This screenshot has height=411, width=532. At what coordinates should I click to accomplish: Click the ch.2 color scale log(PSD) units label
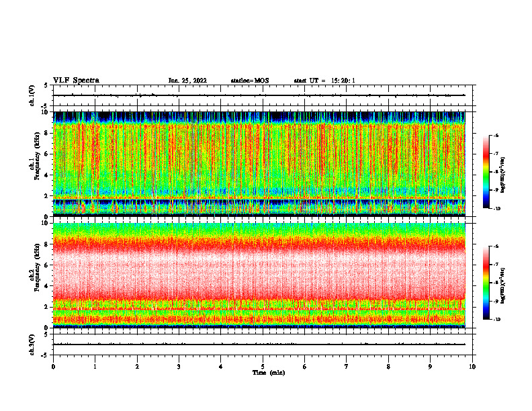pos(503,285)
